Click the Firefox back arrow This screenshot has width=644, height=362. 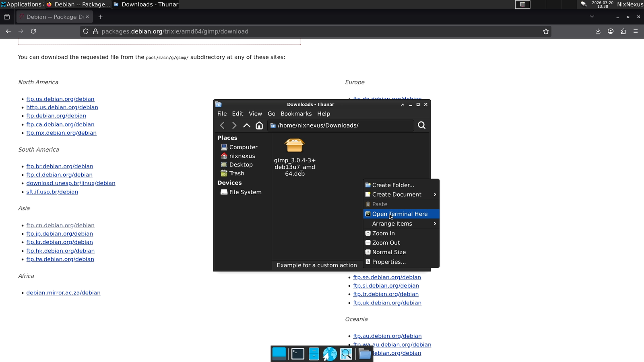tap(8, 31)
